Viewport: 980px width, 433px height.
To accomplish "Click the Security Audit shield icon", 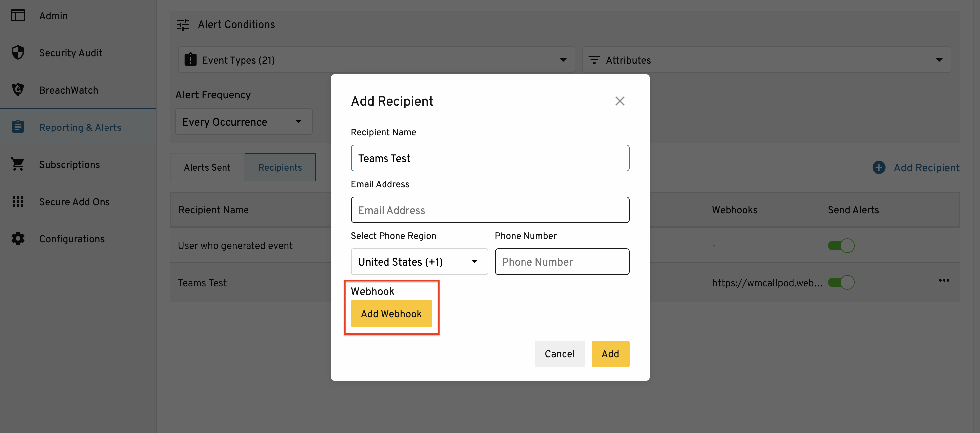I will [x=18, y=52].
